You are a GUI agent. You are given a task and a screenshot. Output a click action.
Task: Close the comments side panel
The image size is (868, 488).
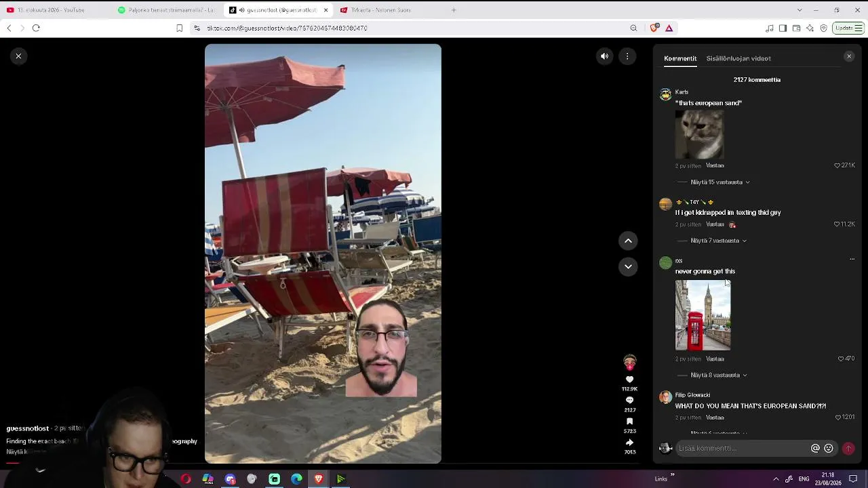(849, 57)
